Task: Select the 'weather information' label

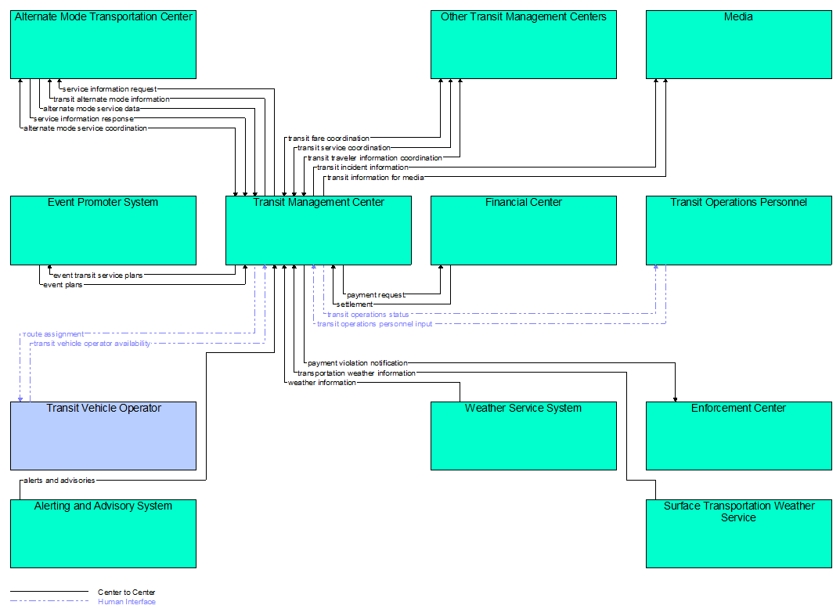Action: 322,383
